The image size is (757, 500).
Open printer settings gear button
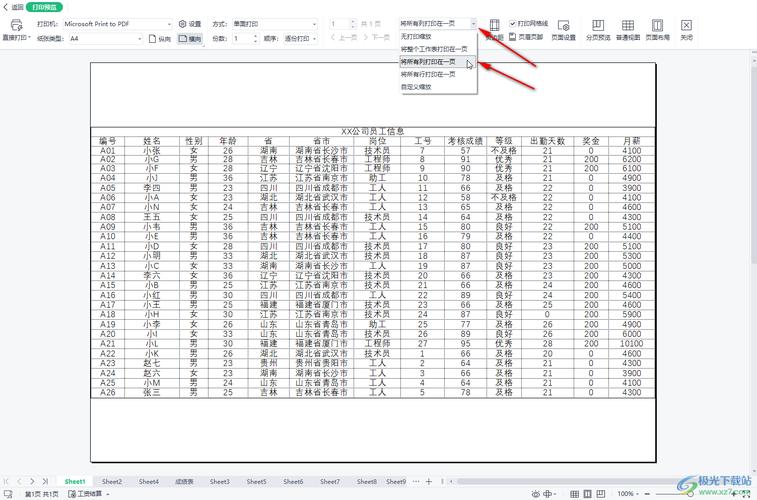point(189,24)
